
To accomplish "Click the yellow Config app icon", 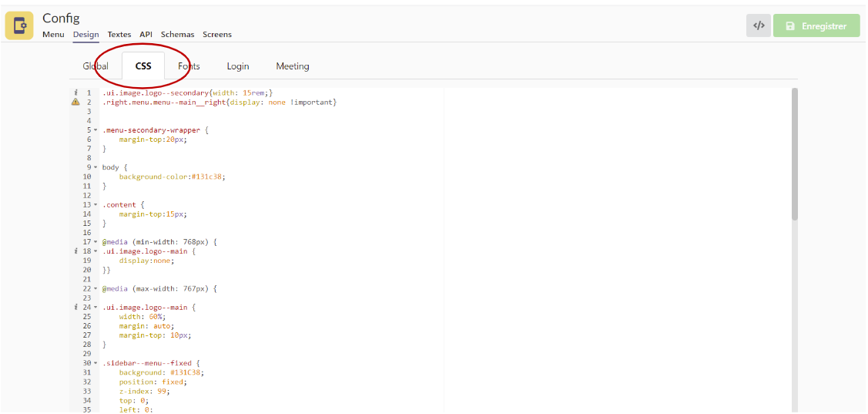I will [x=19, y=25].
